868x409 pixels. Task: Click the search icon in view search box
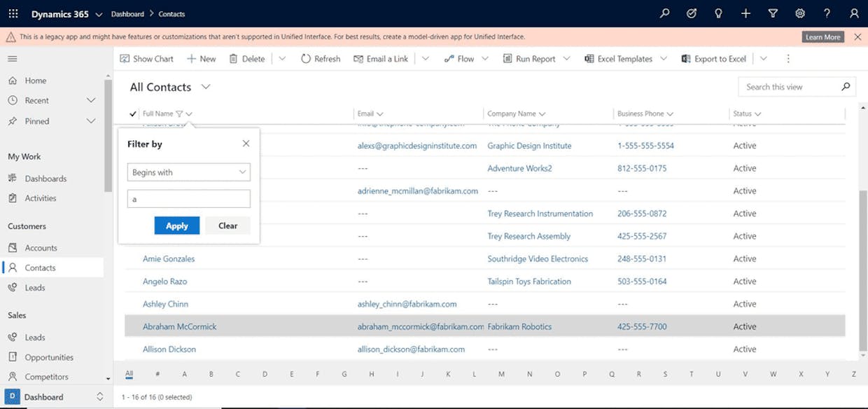coord(846,87)
